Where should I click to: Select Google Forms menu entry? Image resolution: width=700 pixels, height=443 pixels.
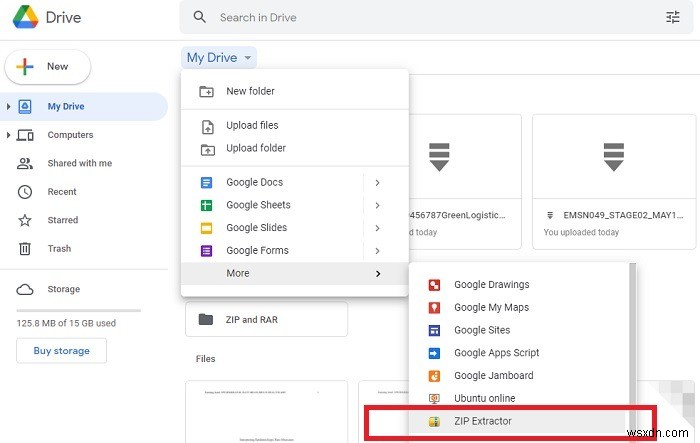tap(295, 251)
